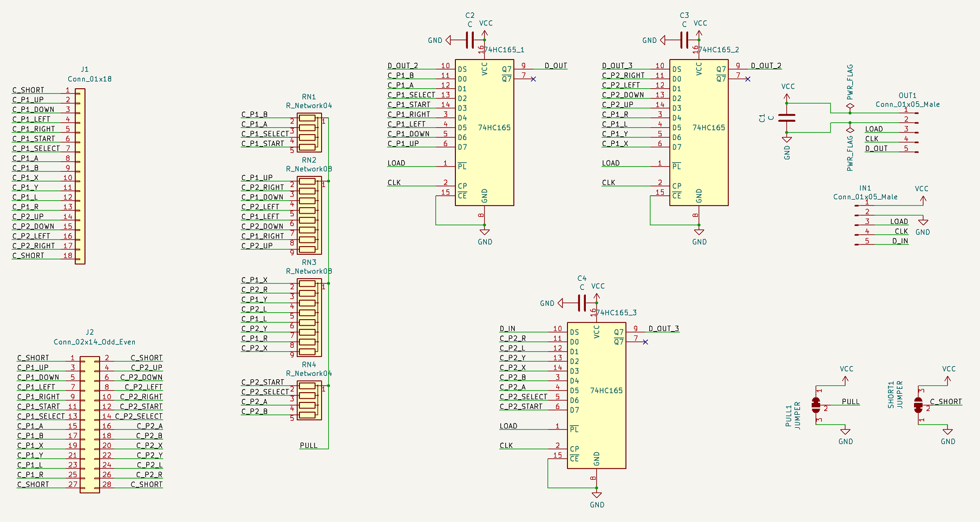Click the GND arrow left of C2
Screen dimensions: 980x522
tap(448, 40)
